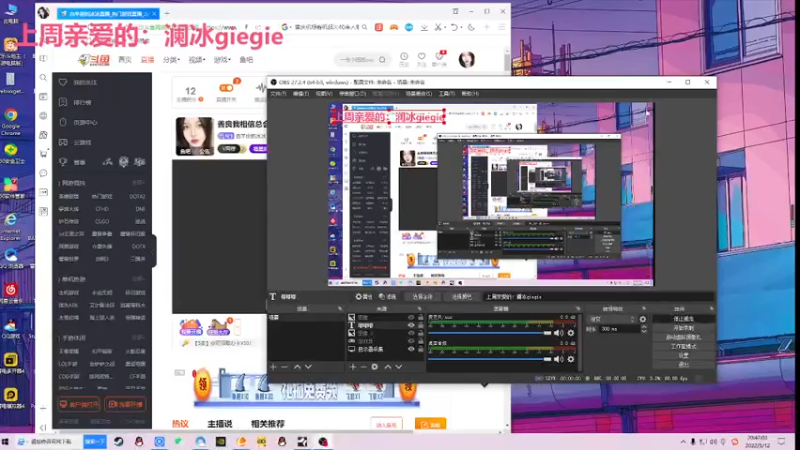
Task: Open the watch history clock icon on Douyu
Action: [404, 57]
